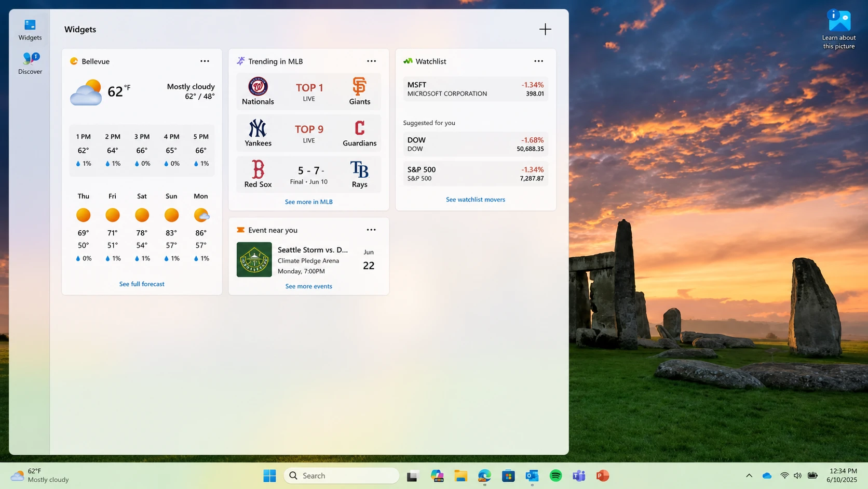The width and height of the screenshot is (868, 489).
Task: Open Spotify from the taskbar
Action: coord(555,475)
